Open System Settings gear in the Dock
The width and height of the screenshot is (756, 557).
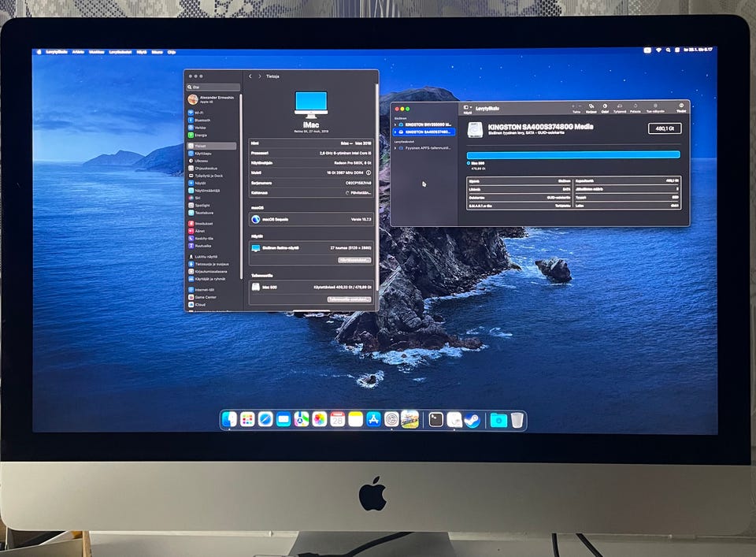391,420
